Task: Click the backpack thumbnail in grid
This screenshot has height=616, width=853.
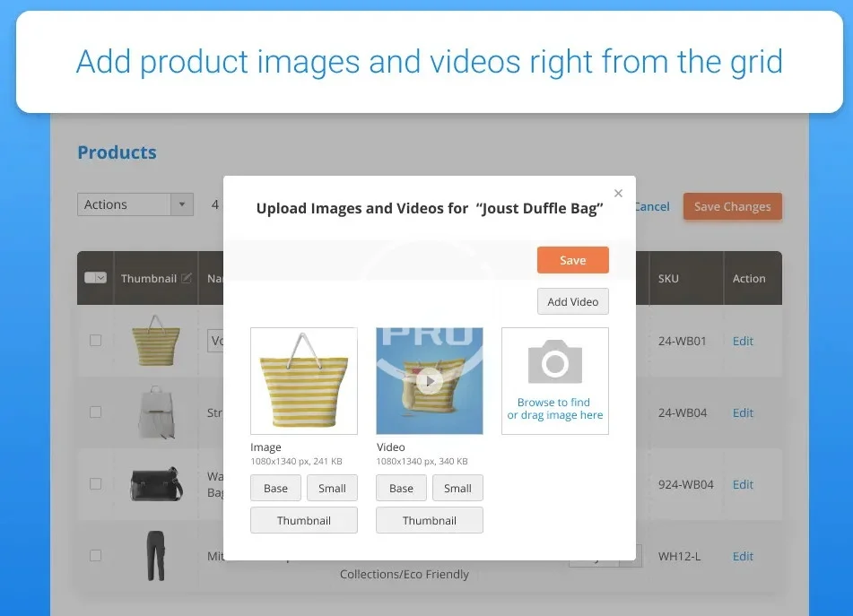Action: click(x=156, y=412)
